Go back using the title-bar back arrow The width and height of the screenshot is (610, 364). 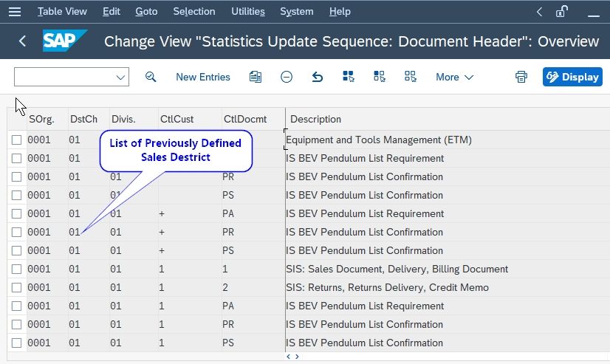[22, 41]
